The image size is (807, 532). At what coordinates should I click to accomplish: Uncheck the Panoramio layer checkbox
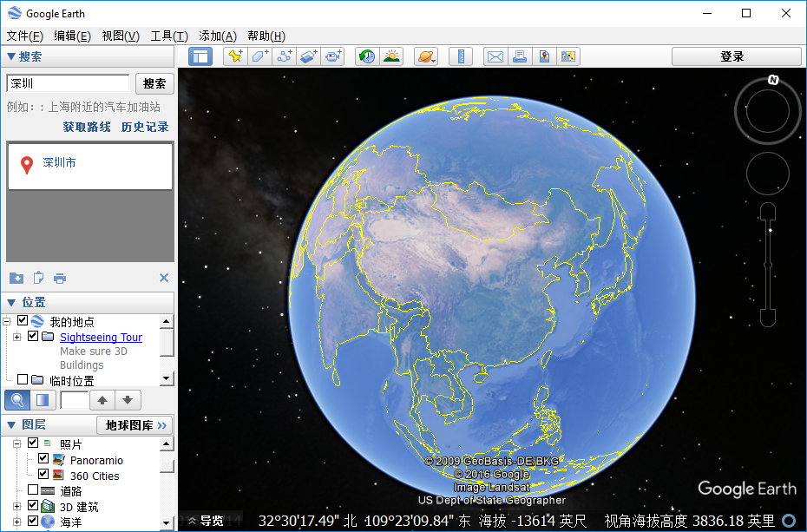(43, 458)
